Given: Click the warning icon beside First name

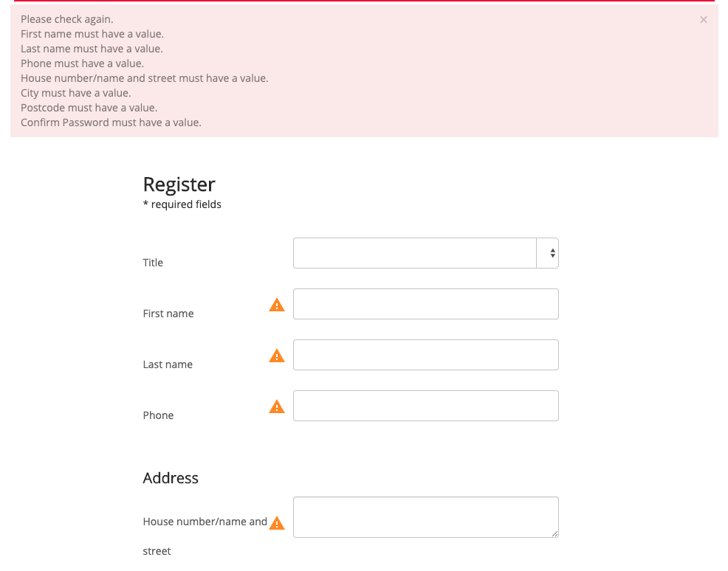Looking at the screenshot, I should pyautogui.click(x=277, y=305).
